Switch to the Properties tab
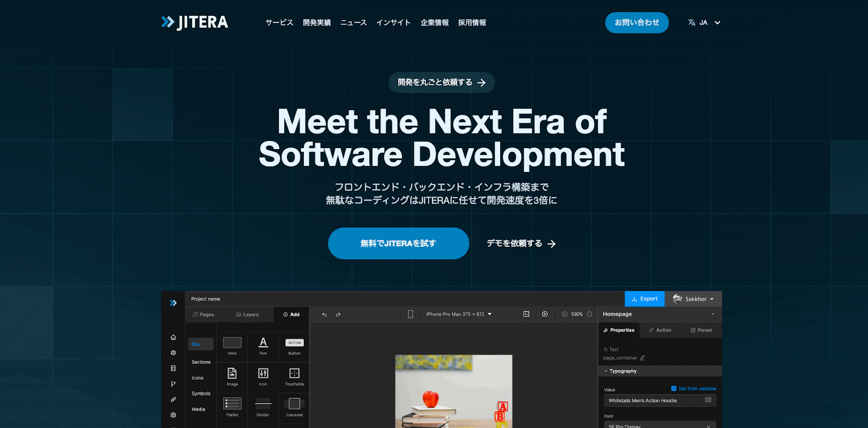Viewport: 868px width, 428px height. coord(619,330)
